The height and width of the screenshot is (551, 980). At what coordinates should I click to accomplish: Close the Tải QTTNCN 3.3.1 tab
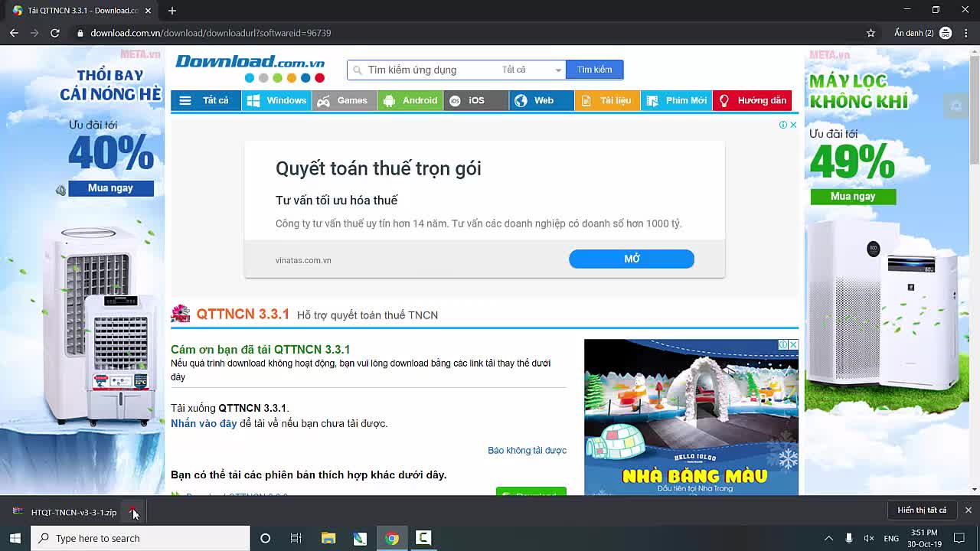click(148, 11)
